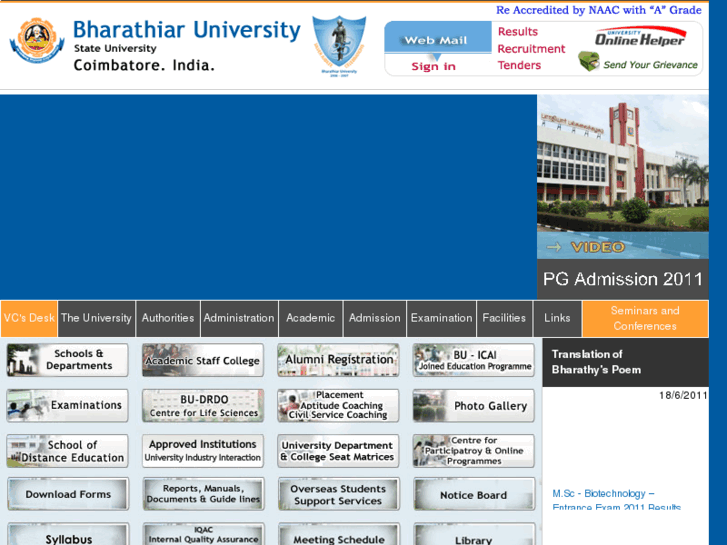This screenshot has height=545, width=727.
Task: Click the Sign in link
Action: [x=434, y=66]
